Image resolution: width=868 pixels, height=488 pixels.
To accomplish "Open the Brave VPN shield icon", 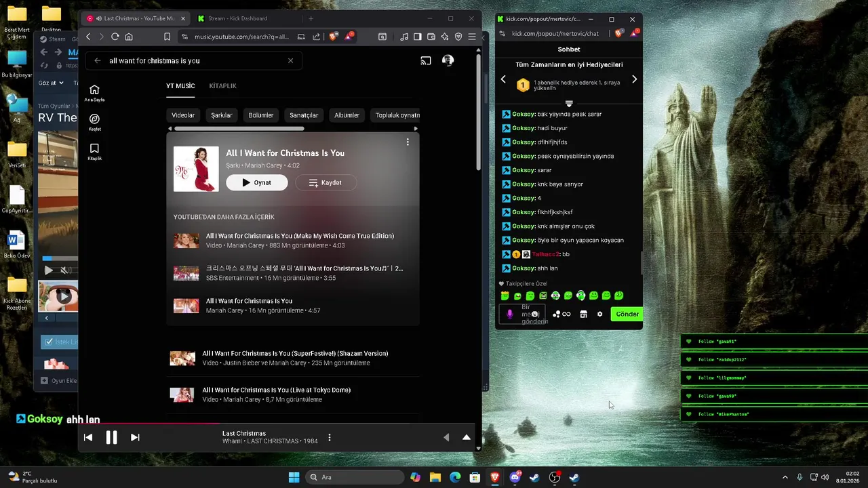I will [x=458, y=37].
